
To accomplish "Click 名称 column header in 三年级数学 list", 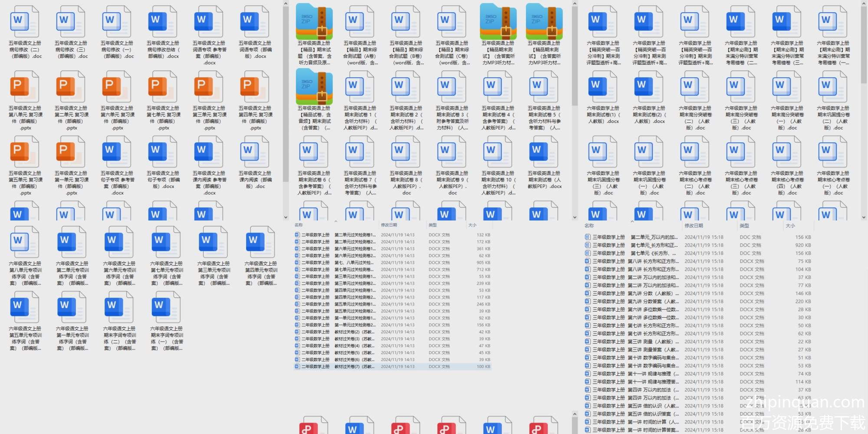I will click(589, 226).
